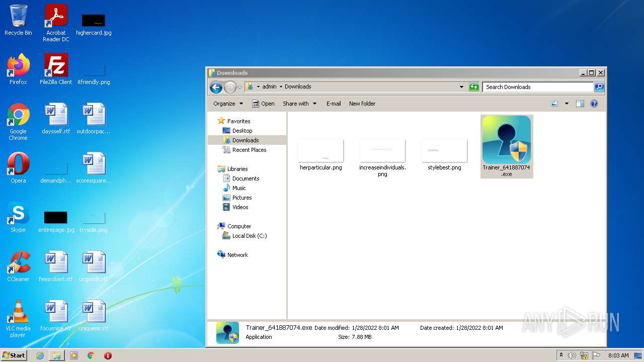
Task: Select feesrobert.rtf document icon
Action: 56,266
